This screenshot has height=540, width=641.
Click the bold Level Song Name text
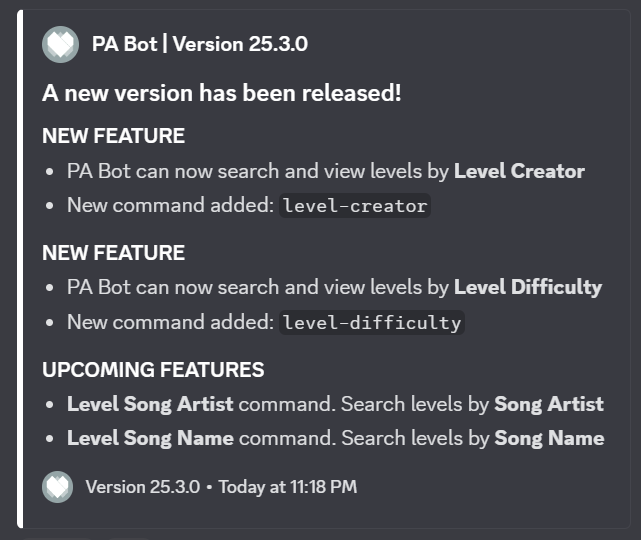click(x=150, y=438)
